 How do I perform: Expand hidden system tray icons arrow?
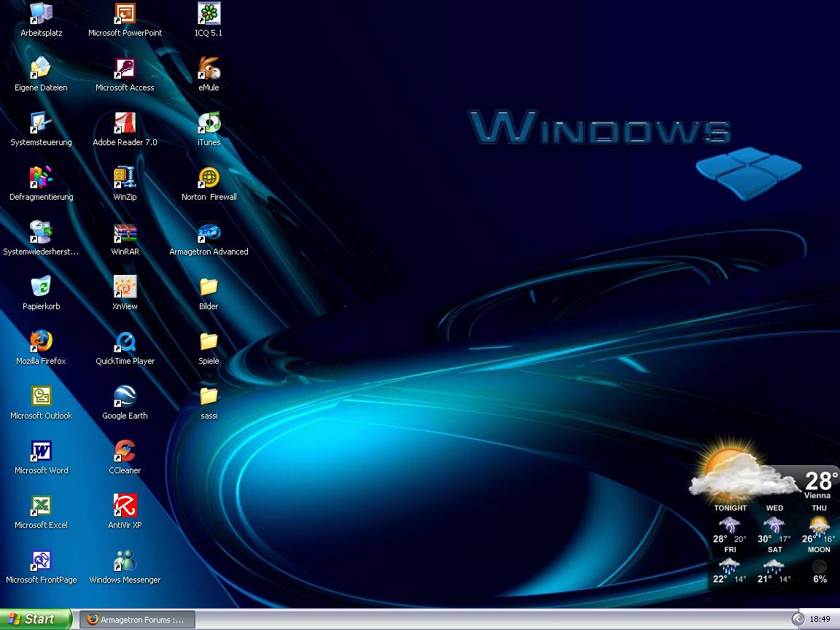798,619
